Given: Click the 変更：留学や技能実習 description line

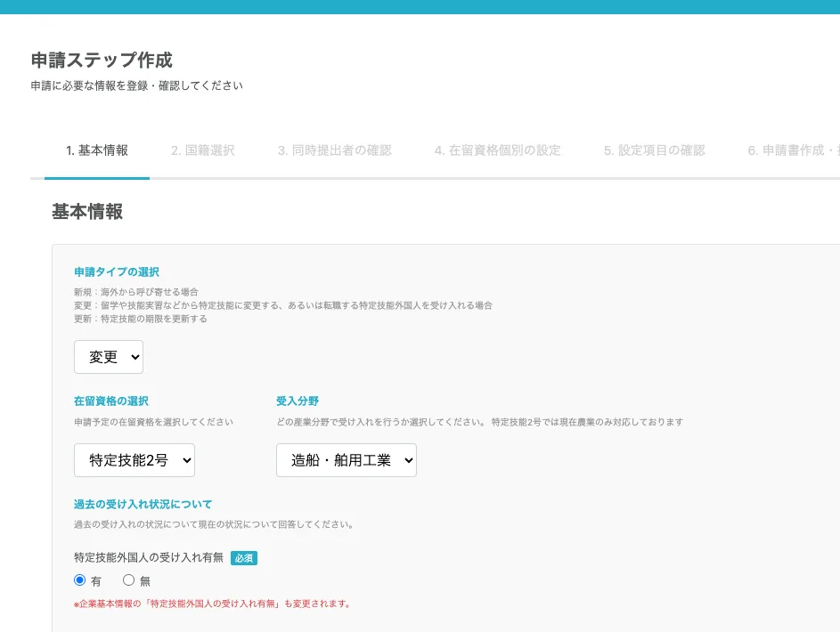Looking at the screenshot, I should click(x=283, y=305).
